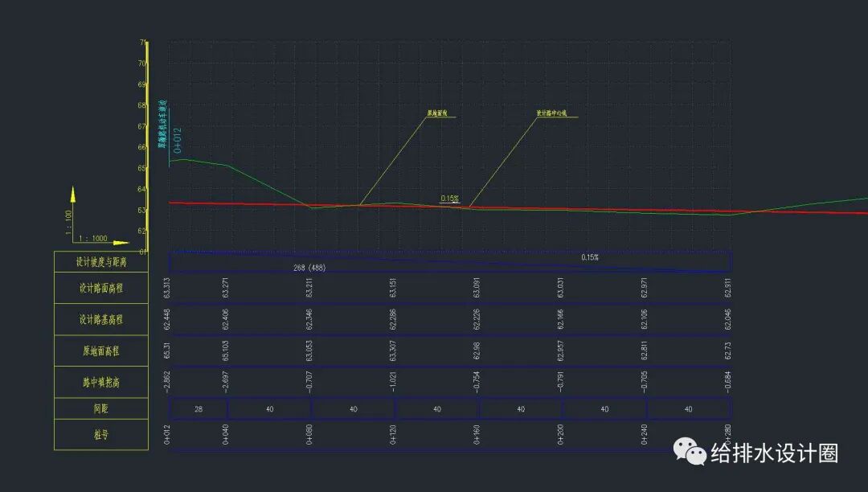
Task: Click the cyan 0+012 station annotation
Action: point(177,141)
